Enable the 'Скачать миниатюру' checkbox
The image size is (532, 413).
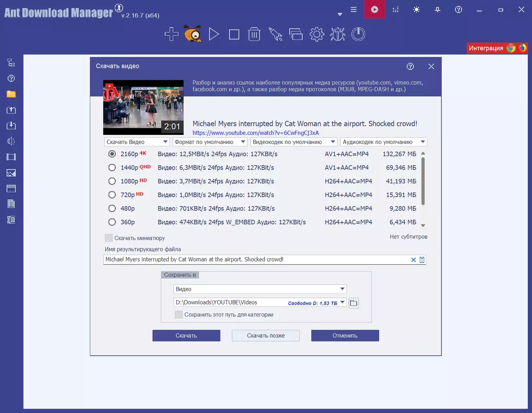point(109,238)
